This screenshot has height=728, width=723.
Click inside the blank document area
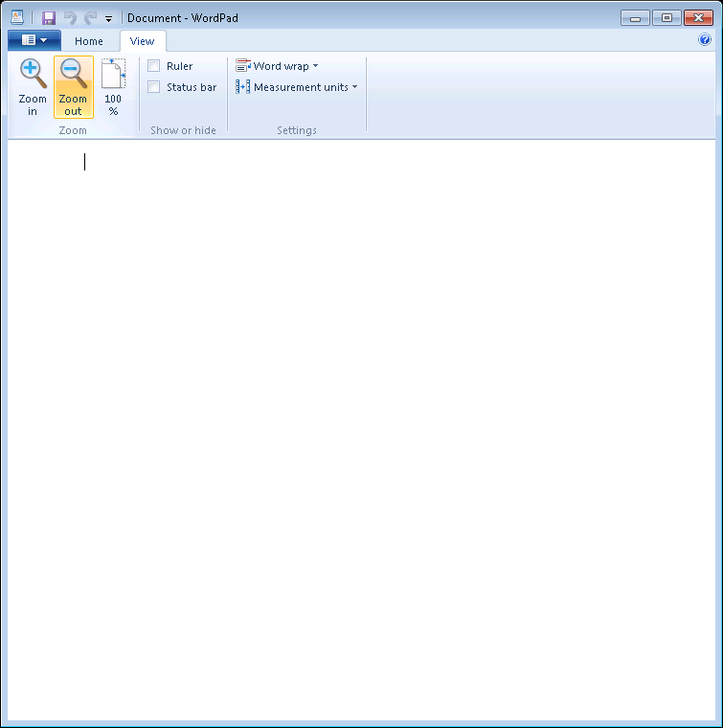tap(362, 429)
